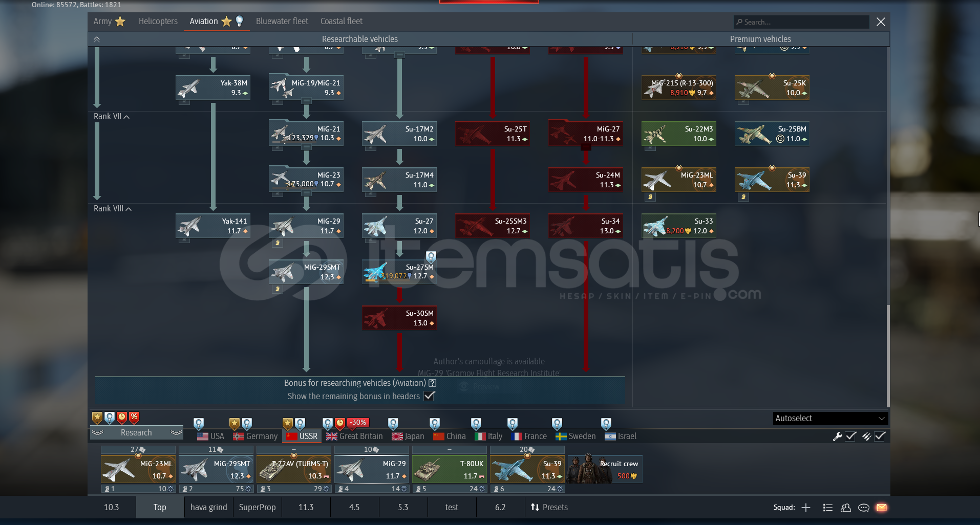The image size is (980, 525).
Task: Select the Sweden nation tab
Action: 576,436
